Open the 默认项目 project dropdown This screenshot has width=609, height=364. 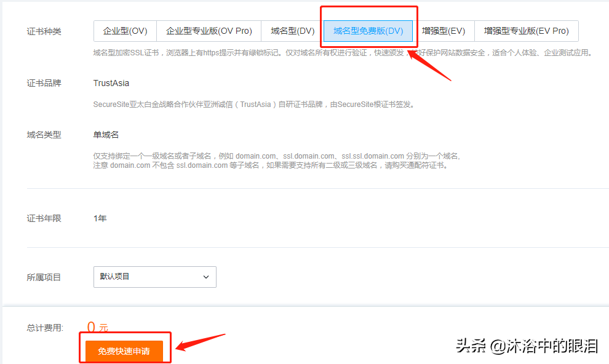(154, 277)
